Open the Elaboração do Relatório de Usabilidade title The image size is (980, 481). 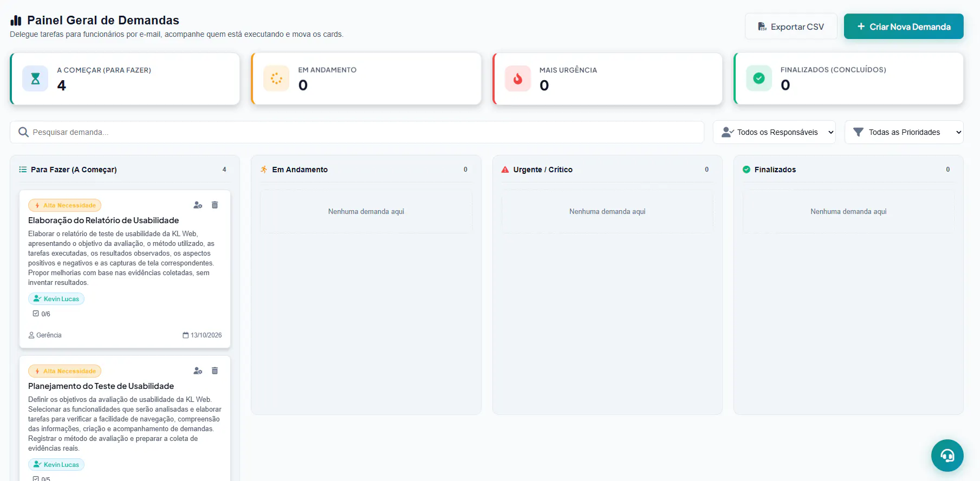click(x=103, y=220)
